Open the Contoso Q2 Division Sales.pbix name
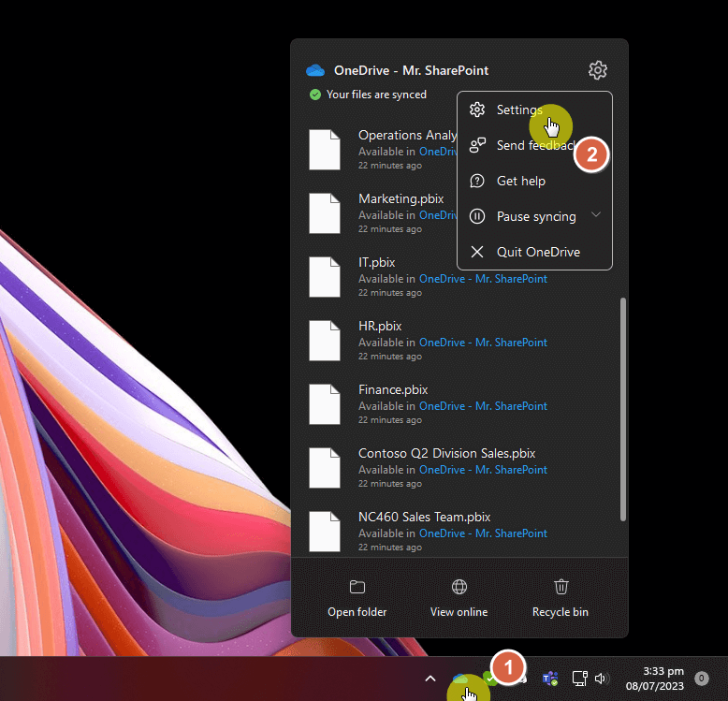Image resolution: width=728 pixels, height=701 pixels. (446, 453)
